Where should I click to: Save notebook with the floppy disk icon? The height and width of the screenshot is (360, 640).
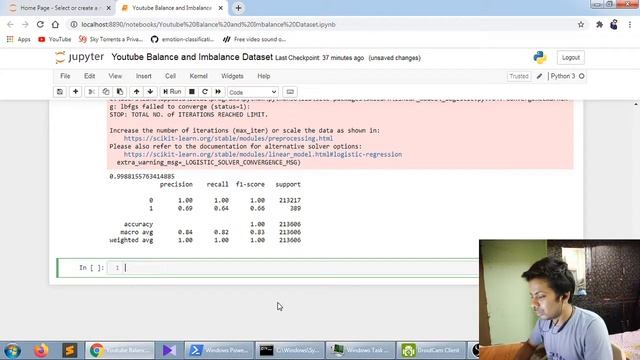pyautogui.click(x=60, y=92)
